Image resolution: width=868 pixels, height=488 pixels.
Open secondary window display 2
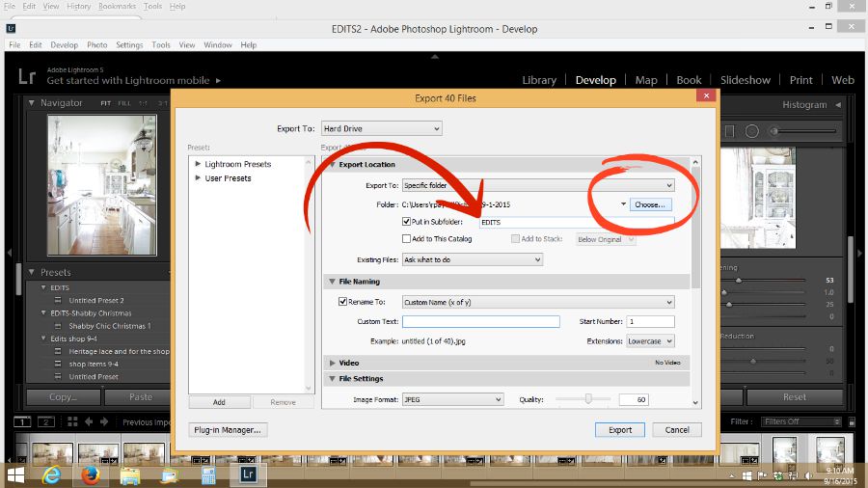[46, 422]
